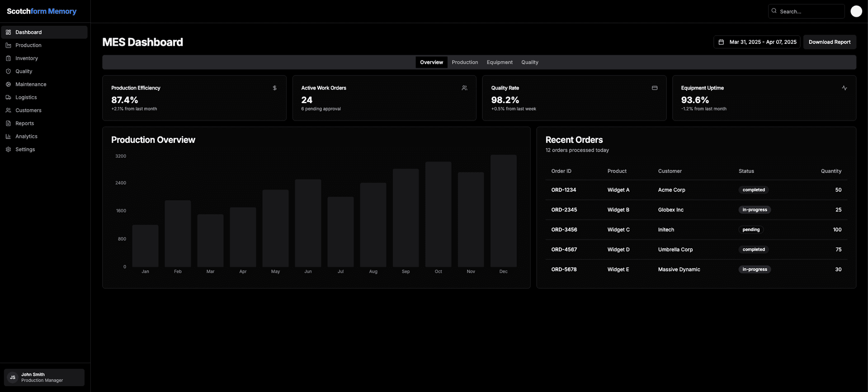Switch to the Production tab

465,62
